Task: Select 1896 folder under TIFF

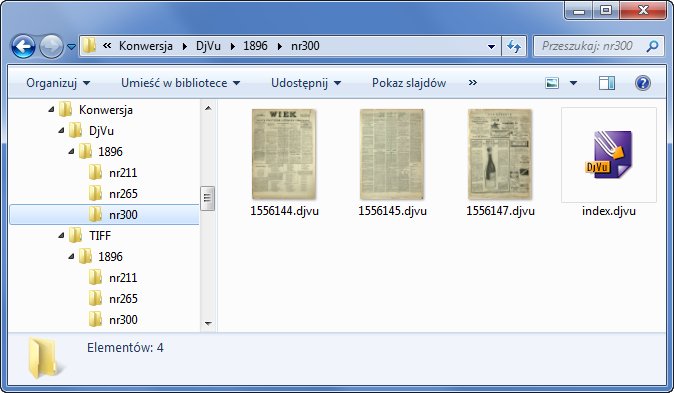Action: (110, 257)
